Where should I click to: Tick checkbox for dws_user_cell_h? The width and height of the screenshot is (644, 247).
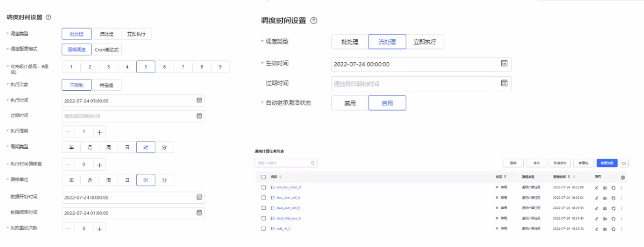click(264, 208)
